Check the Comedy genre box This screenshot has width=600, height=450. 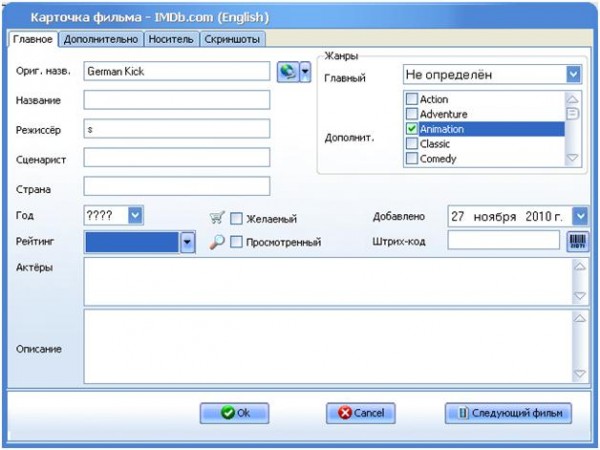click(411, 158)
